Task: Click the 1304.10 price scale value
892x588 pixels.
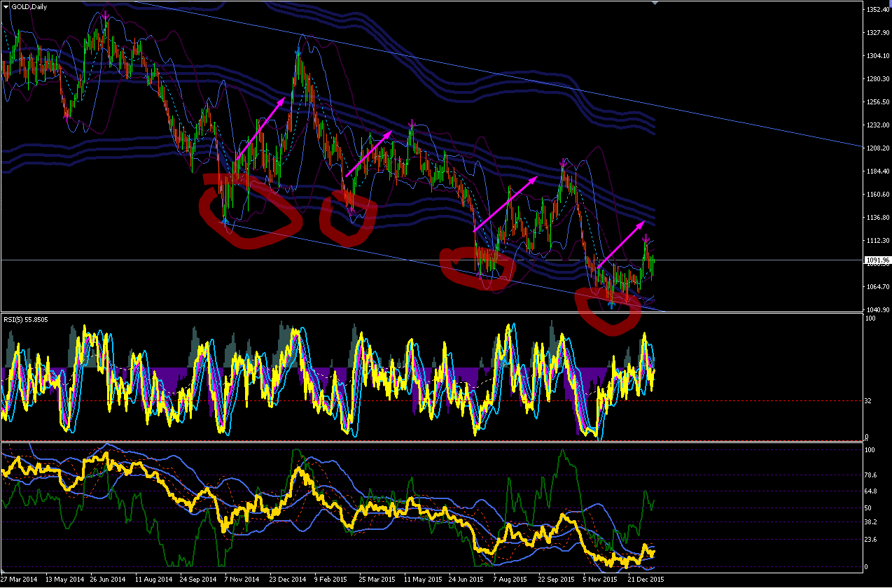Action: (x=877, y=56)
